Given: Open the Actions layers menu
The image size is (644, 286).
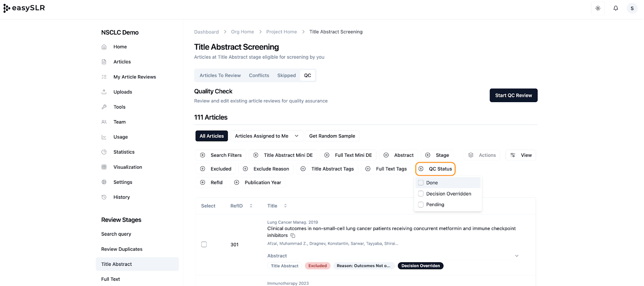Looking at the screenshot, I should [x=482, y=155].
